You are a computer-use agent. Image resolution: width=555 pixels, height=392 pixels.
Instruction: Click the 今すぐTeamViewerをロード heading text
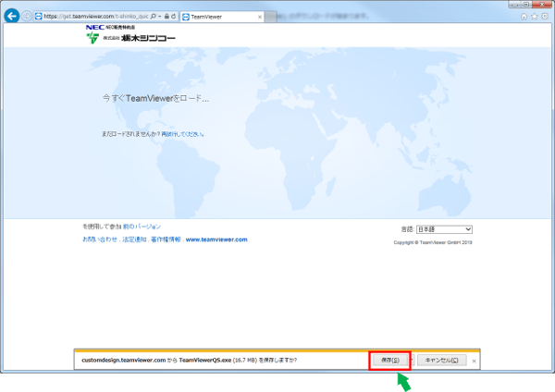point(155,98)
